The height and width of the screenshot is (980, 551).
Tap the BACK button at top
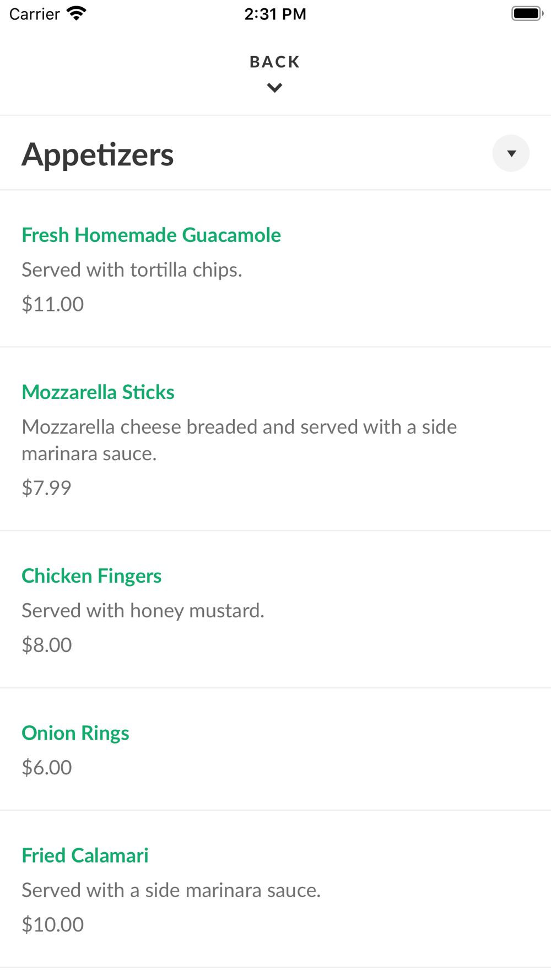[x=274, y=62]
